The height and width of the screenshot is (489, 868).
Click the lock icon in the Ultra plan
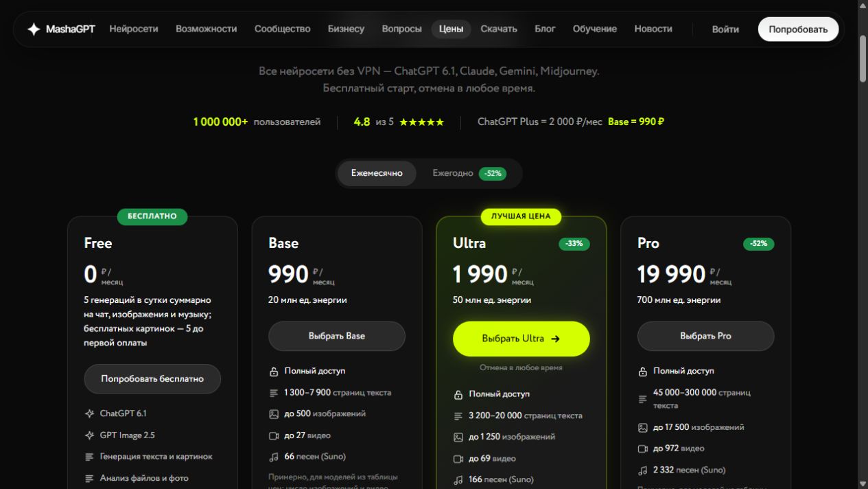(458, 395)
